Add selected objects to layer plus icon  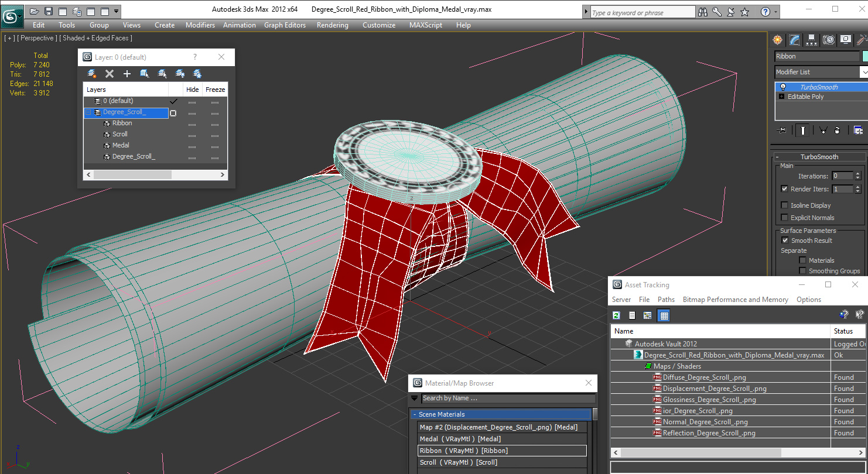pos(127,74)
